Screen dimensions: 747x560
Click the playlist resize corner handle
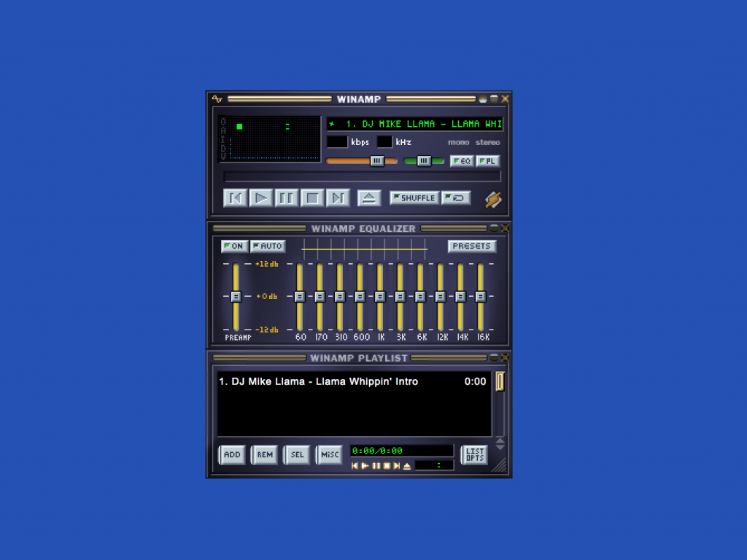click(499, 465)
